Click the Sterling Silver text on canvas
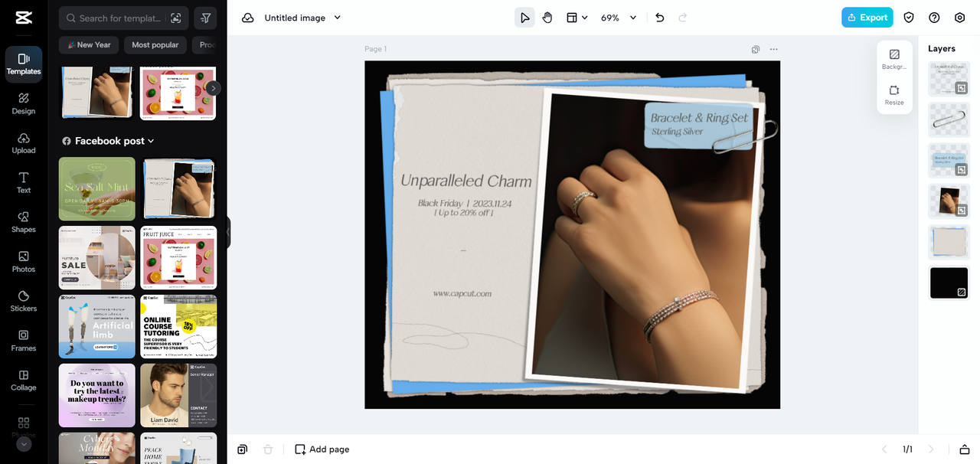 pyautogui.click(x=677, y=132)
